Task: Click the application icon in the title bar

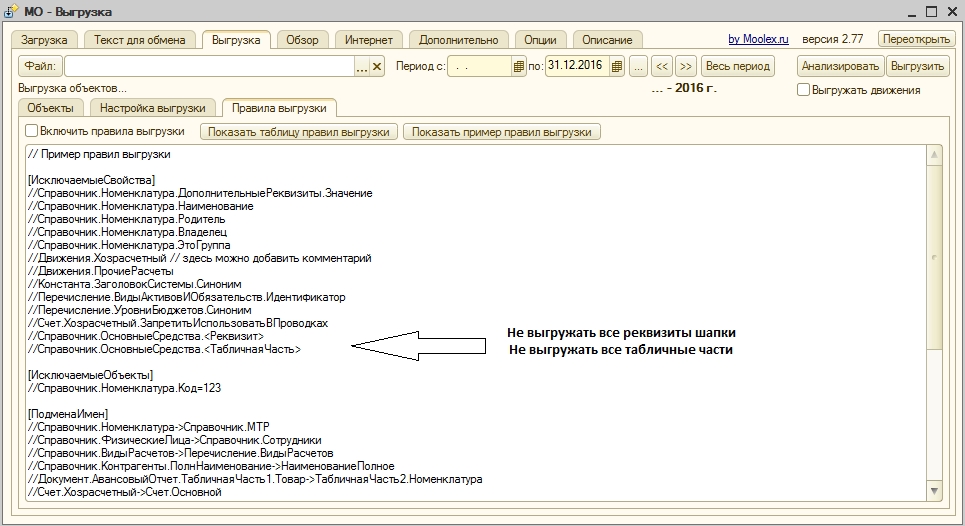Action: pos(10,11)
